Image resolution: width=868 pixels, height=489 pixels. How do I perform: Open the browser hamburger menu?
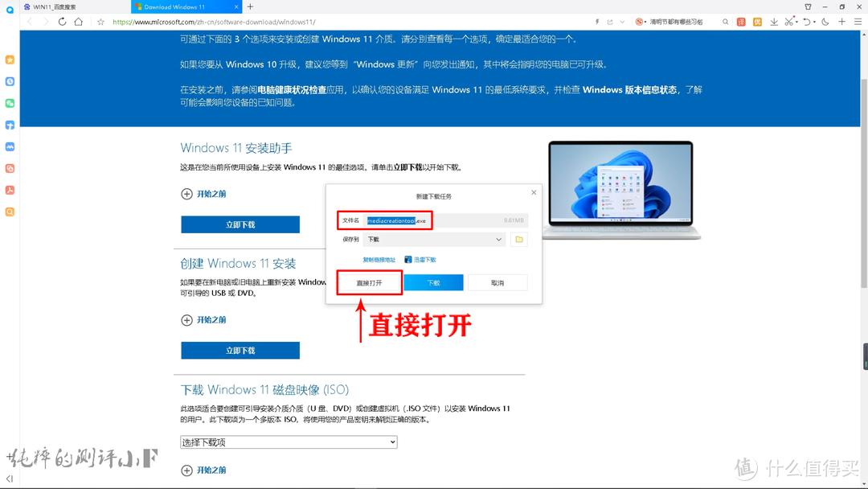[858, 22]
